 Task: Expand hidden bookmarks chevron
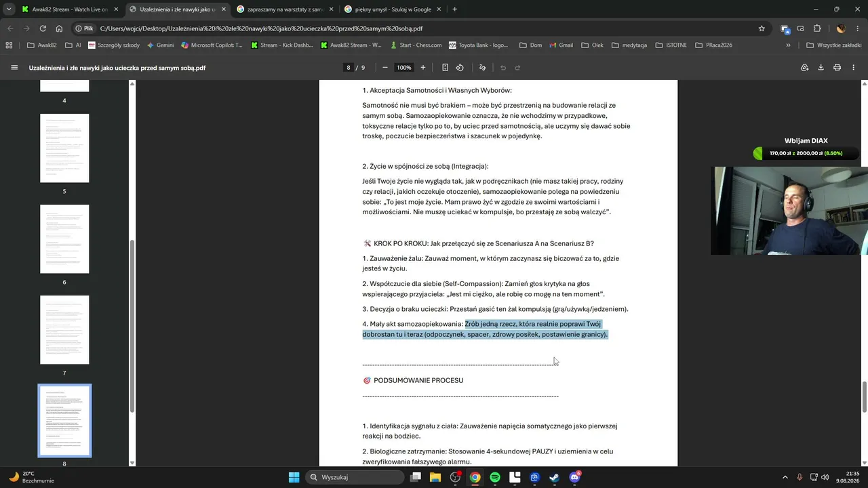coord(788,45)
